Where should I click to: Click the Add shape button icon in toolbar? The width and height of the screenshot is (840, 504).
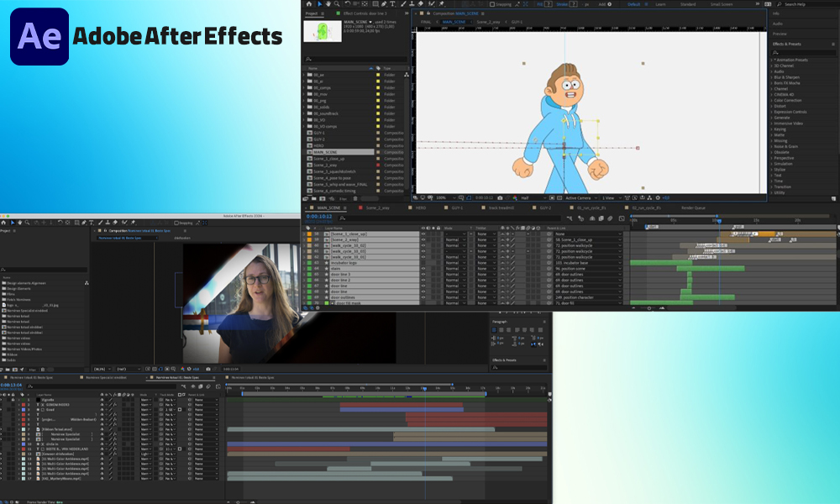pyautogui.click(x=610, y=3)
